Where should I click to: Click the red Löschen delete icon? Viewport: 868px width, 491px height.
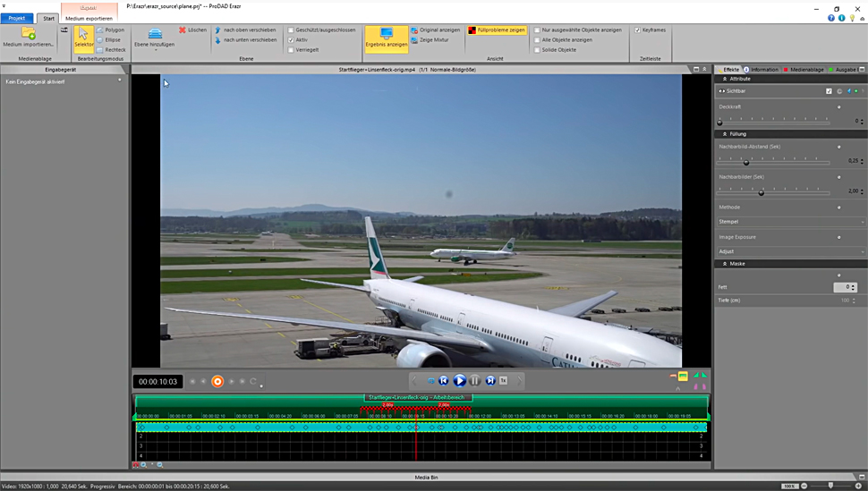tap(183, 30)
